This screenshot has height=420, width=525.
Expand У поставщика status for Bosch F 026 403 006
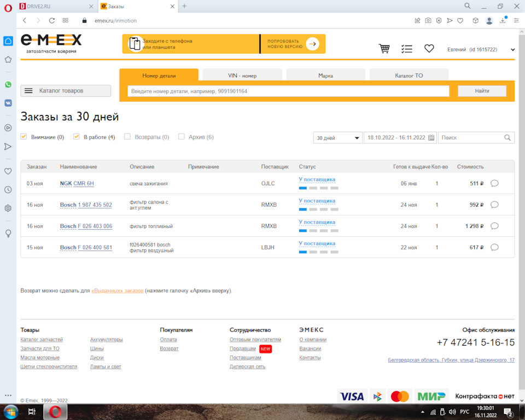317,223
